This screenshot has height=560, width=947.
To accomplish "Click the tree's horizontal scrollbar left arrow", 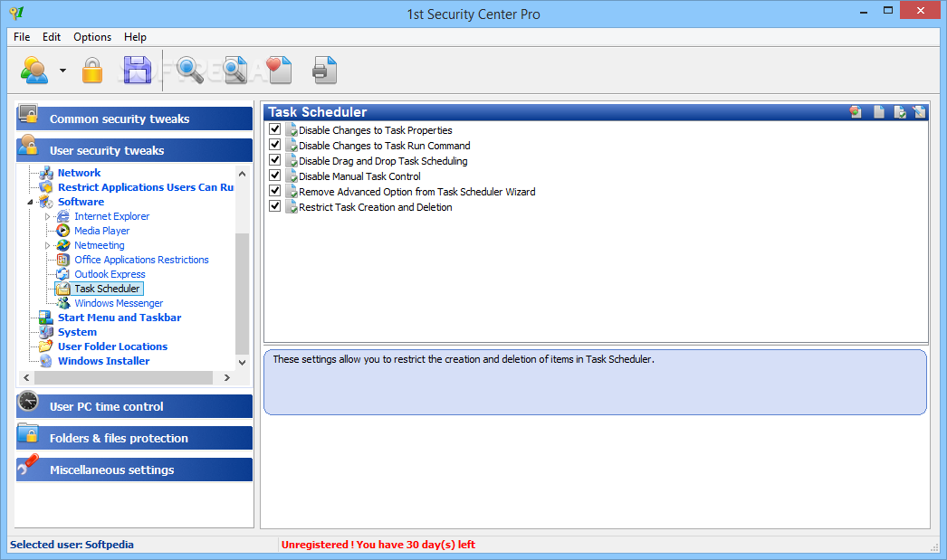I will tap(26, 378).
